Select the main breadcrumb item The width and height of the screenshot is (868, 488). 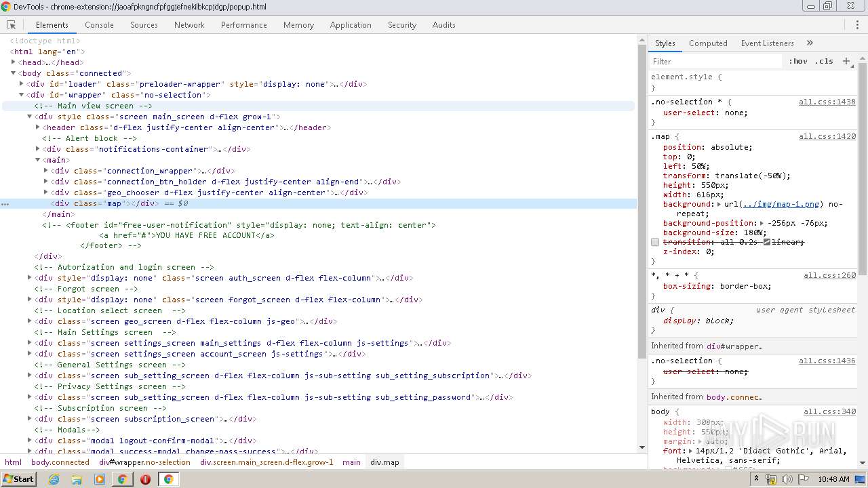(351, 462)
